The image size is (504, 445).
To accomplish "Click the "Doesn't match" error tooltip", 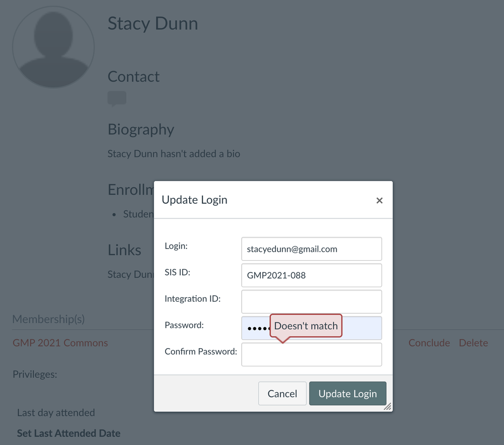I will pyautogui.click(x=306, y=326).
